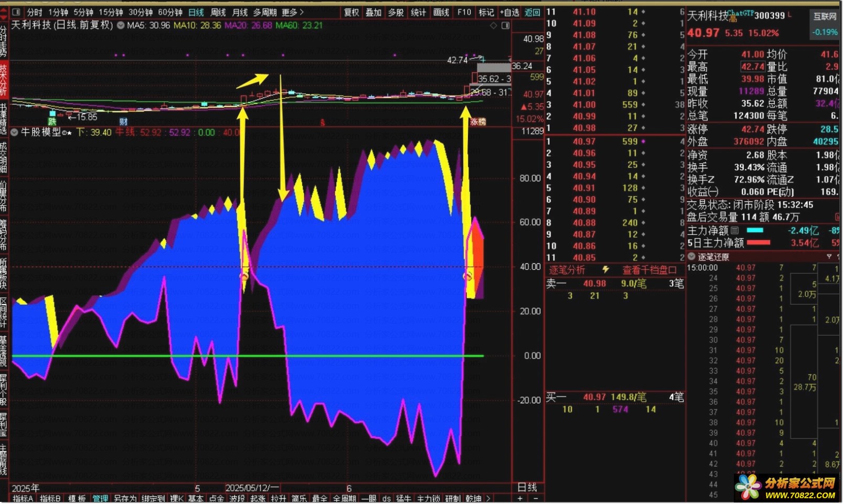Viewport: 844px width, 504px height.
Task: Click the 返回 back button
Action: tap(532, 12)
